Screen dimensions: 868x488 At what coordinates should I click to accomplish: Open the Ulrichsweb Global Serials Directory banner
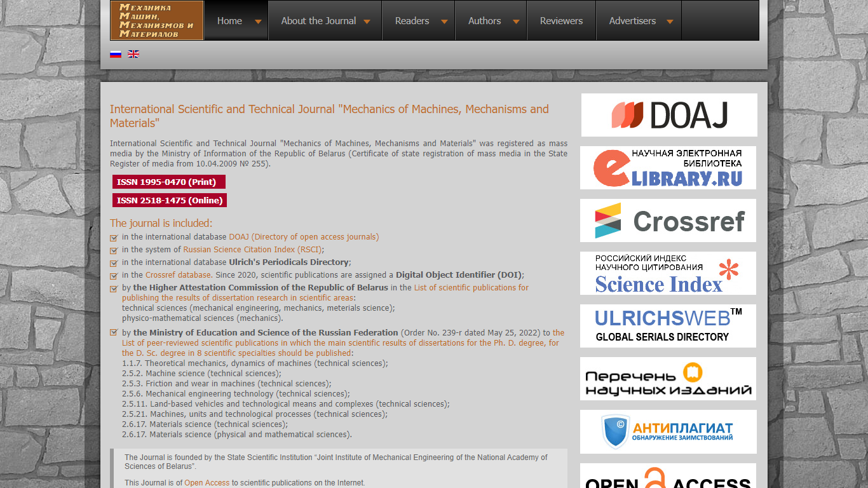(x=668, y=326)
